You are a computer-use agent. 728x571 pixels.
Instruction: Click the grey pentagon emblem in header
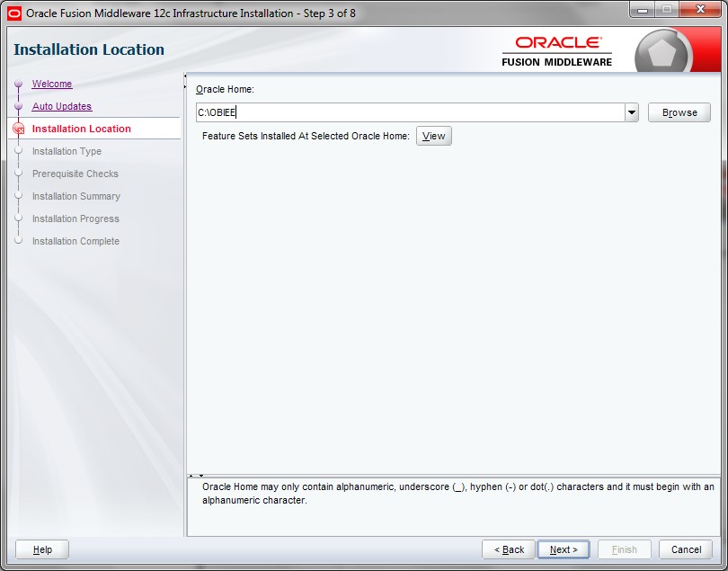[661, 54]
